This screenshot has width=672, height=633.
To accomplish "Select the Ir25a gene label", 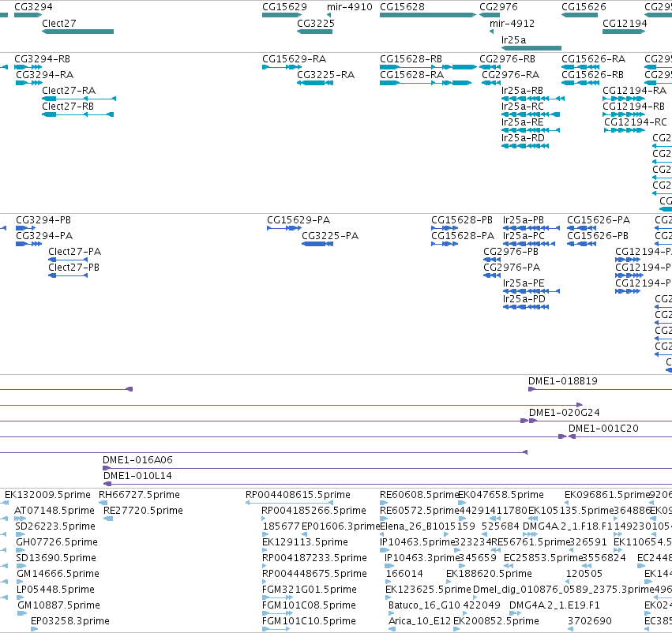I will pyautogui.click(x=513, y=39).
